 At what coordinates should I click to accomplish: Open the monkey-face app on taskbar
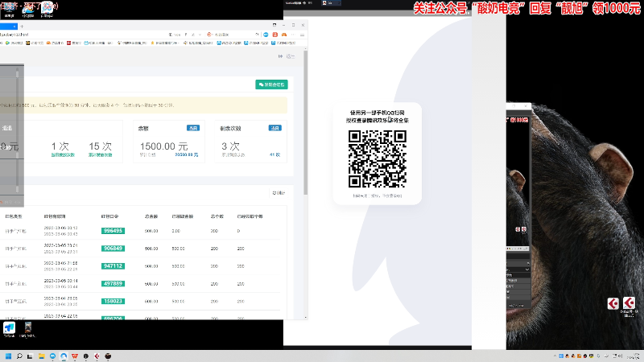(x=108, y=356)
